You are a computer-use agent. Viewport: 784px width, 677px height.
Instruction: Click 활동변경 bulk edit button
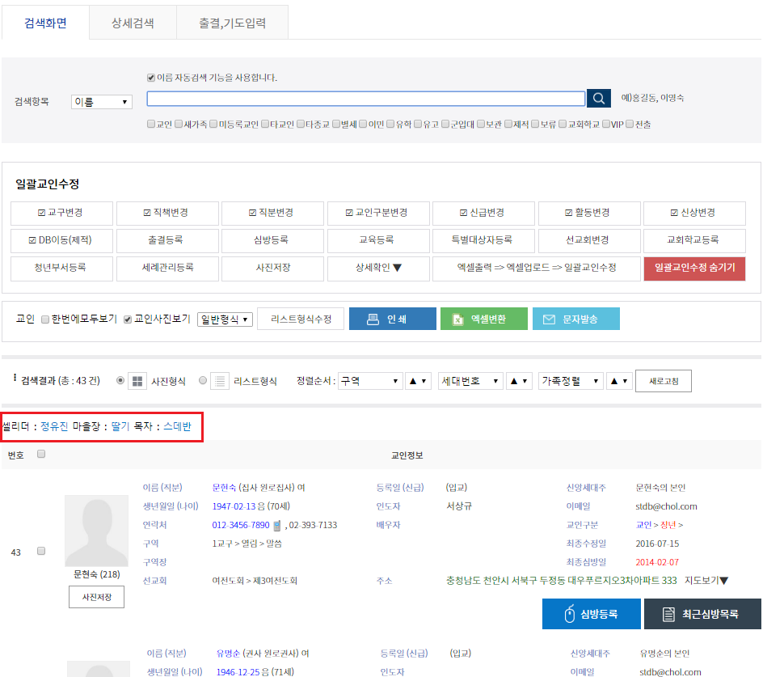[x=589, y=214]
